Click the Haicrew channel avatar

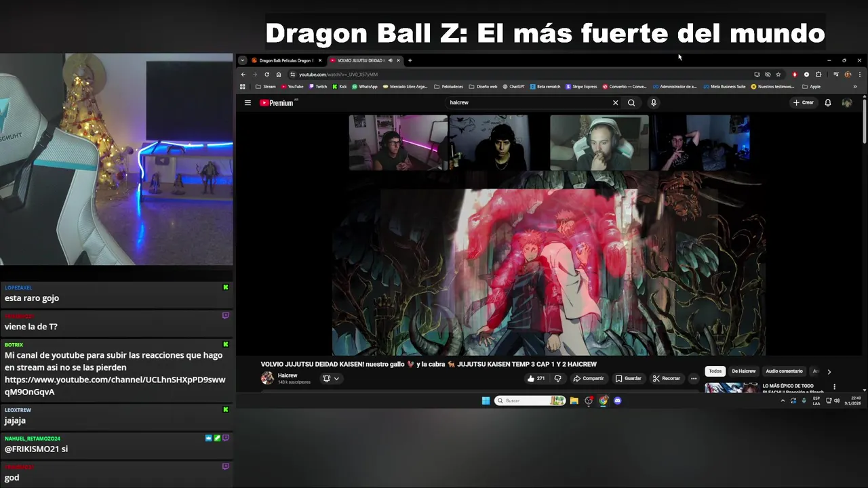267,378
